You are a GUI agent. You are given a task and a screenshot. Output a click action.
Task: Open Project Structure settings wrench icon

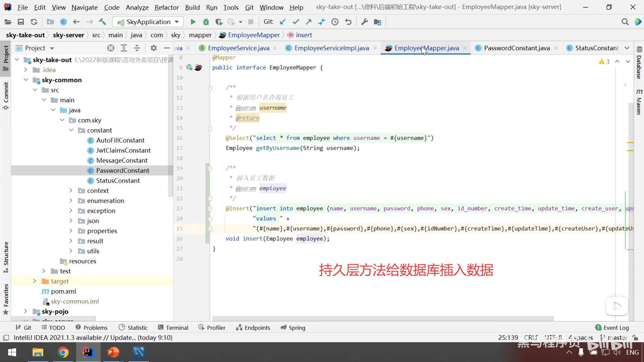pos(364,22)
